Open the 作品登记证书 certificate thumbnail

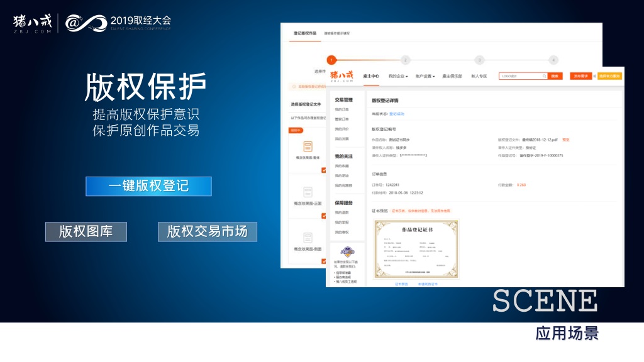pos(416,249)
